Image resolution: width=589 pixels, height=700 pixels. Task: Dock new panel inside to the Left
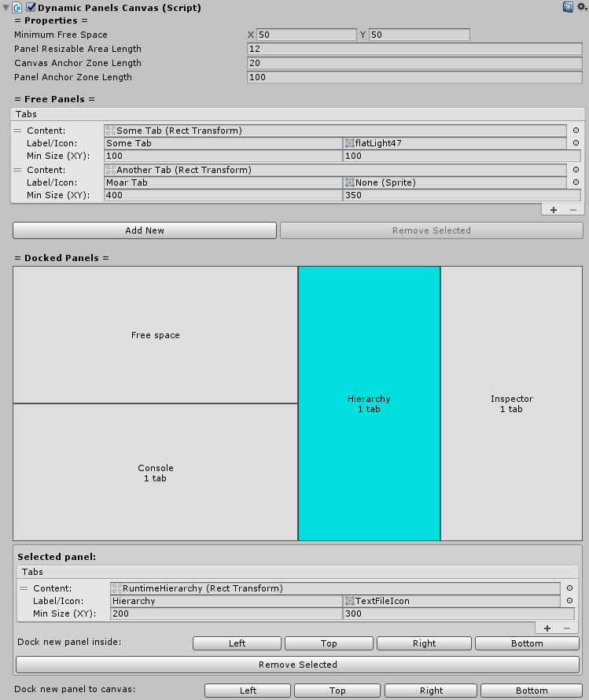tap(237, 643)
